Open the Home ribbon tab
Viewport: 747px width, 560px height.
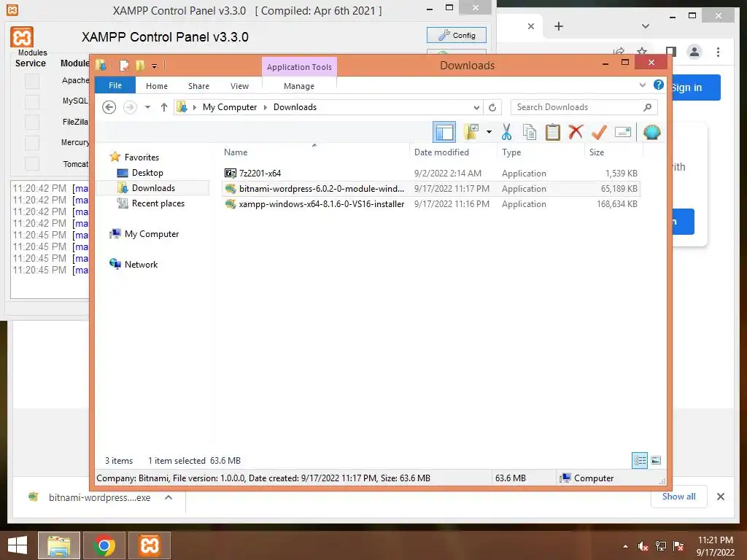(x=157, y=86)
